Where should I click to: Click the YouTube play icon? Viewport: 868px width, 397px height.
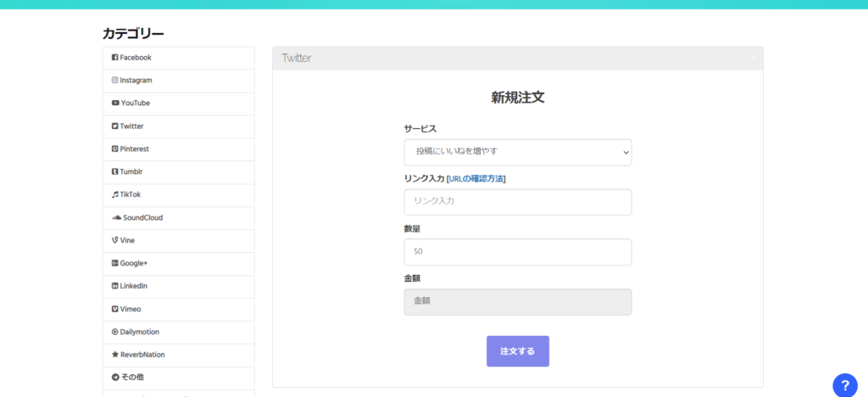click(115, 103)
